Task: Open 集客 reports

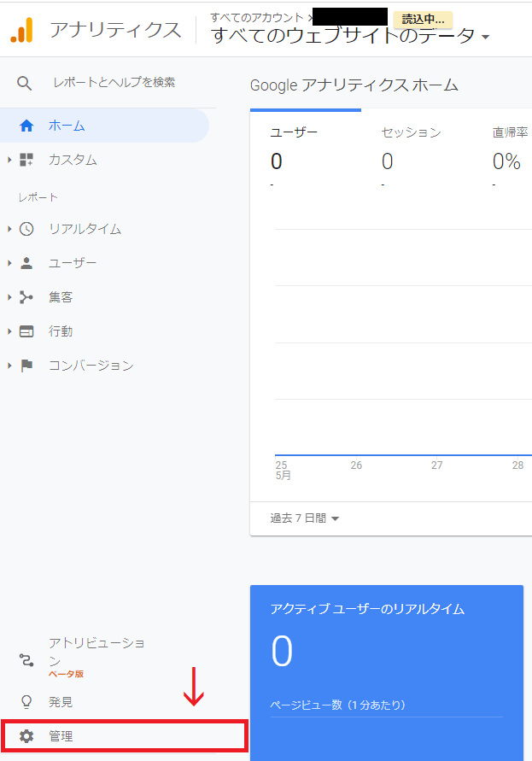Action: pyautogui.click(x=61, y=297)
